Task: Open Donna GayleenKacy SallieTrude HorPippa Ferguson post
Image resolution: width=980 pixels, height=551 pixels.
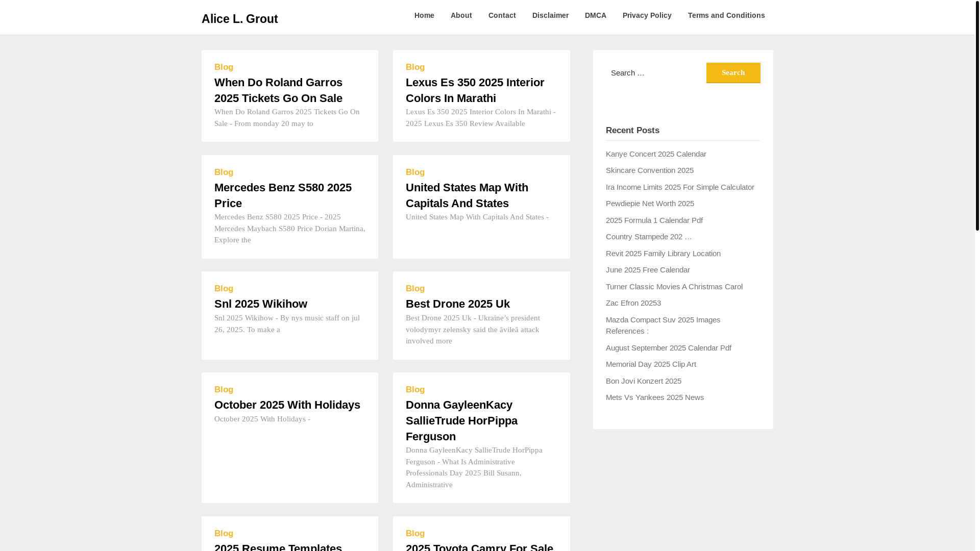Action: [461, 421]
